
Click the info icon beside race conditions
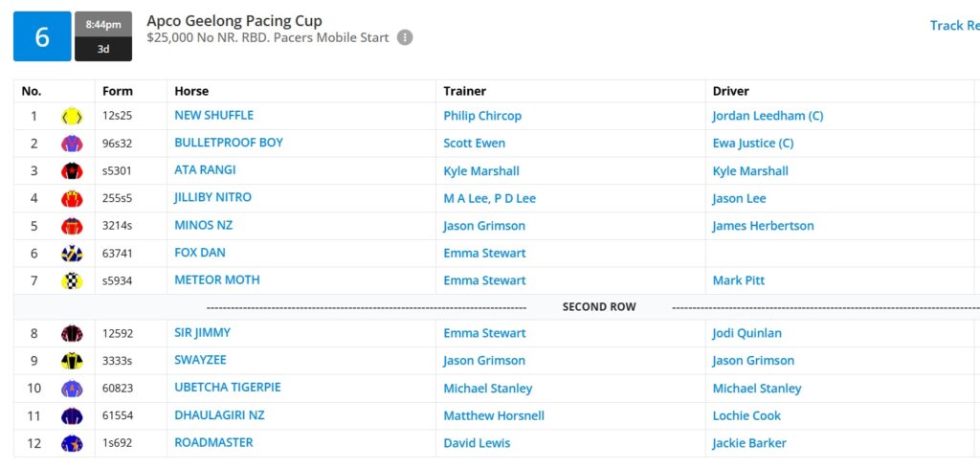(405, 37)
